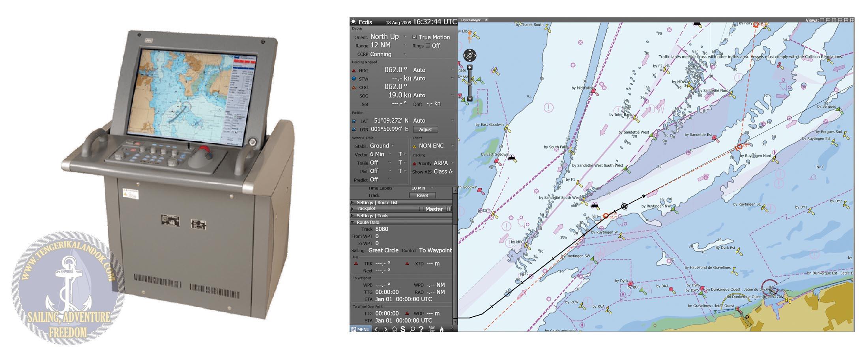Click the flame icon in bottom toolbar
The width and height of the screenshot is (868, 355).
tap(441, 329)
